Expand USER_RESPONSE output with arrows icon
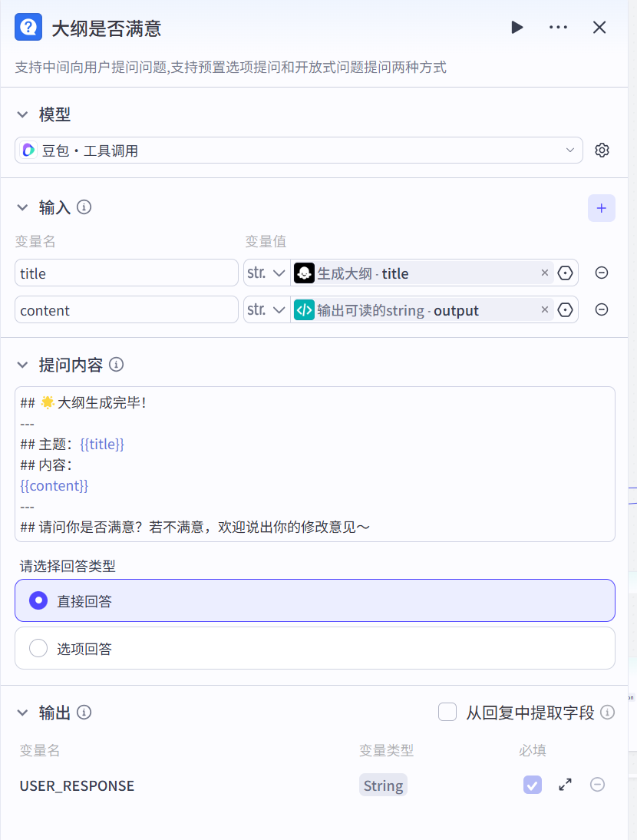This screenshot has width=637, height=840. [566, 785]
